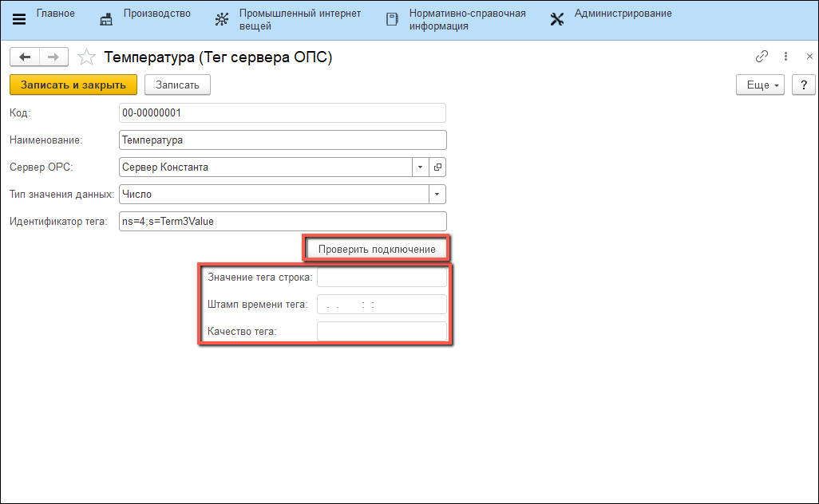Close the Температура form tab

[809, 57]
